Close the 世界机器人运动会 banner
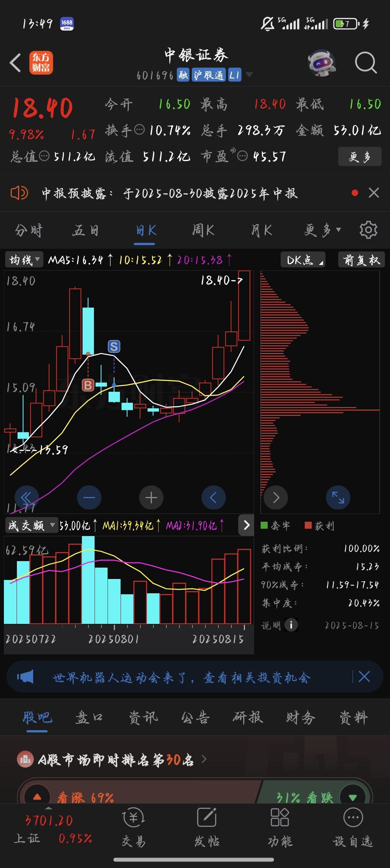 point(364,677)
